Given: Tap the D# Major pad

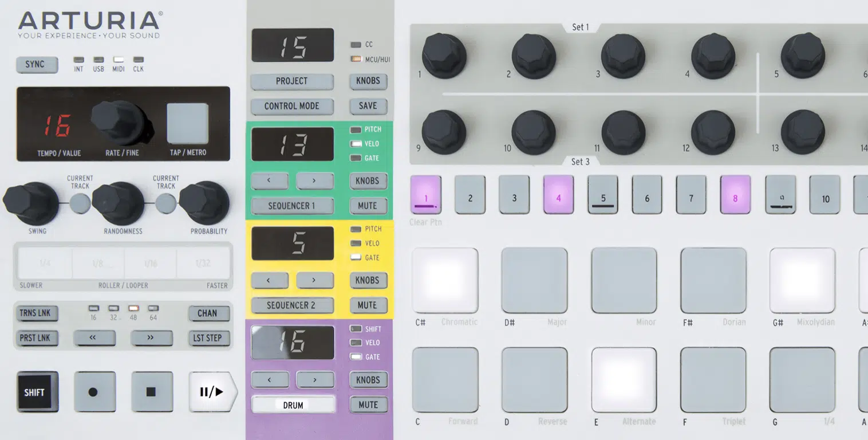Looking at the screenshot, I should point(534,281).
